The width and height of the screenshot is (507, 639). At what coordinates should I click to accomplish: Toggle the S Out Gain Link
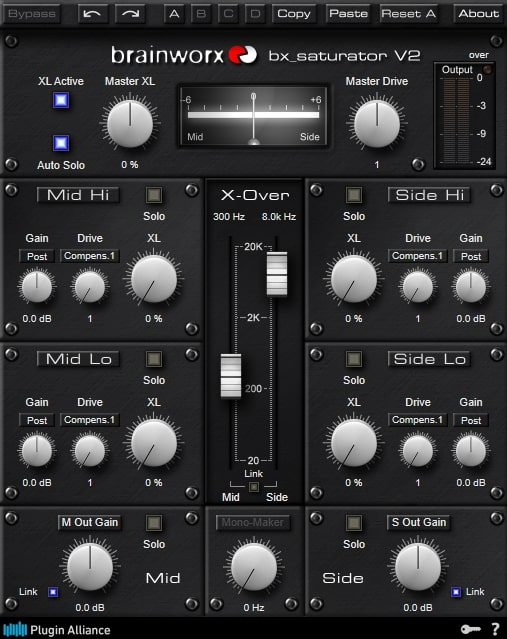tap(456, 592)
